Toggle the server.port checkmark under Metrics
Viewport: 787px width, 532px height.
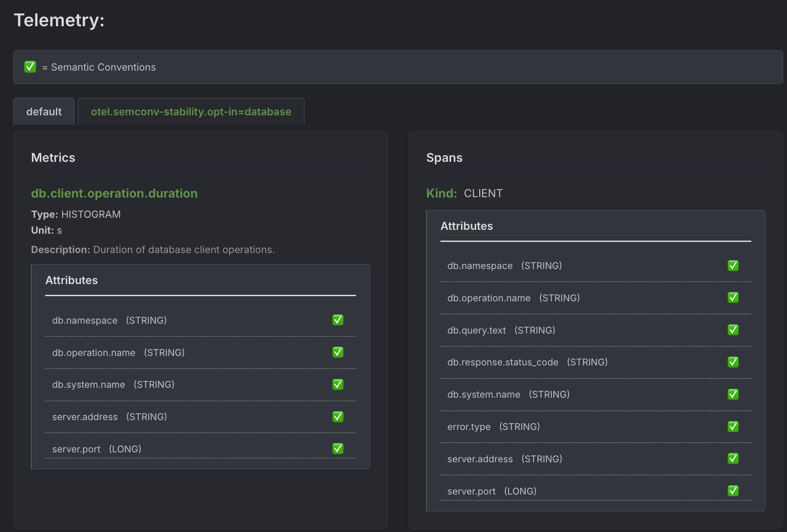coord(338,448)
